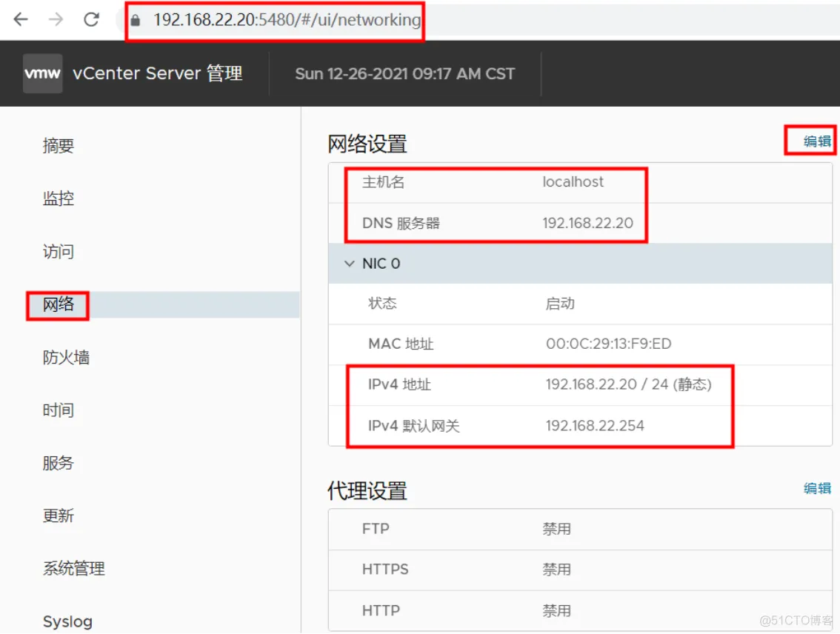The image size is (840, 634).
Task: Click the vCenter Server 管理 title
Action: coord(158,73)
